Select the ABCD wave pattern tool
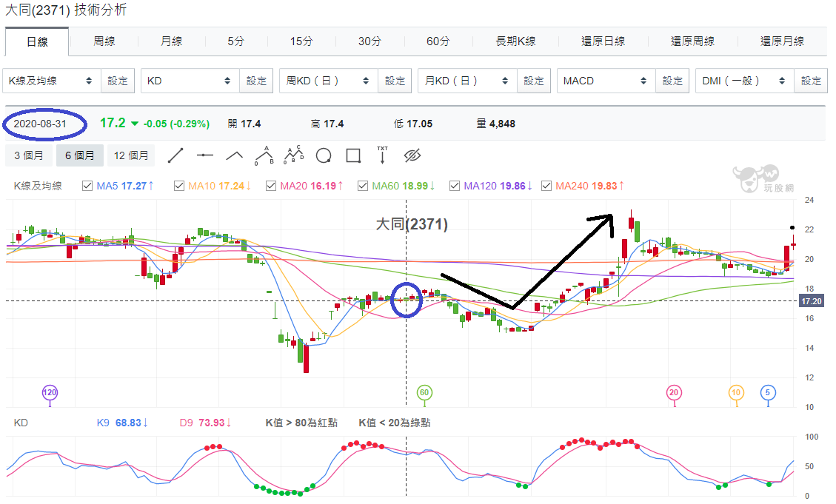The image size is (836, 504). coord(294,155)
